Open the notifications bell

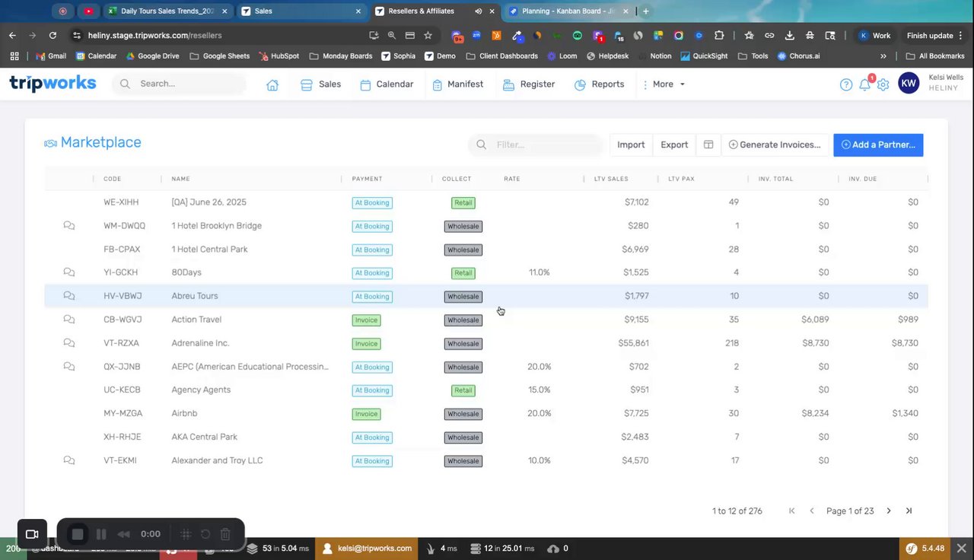(x=864, y=84)
